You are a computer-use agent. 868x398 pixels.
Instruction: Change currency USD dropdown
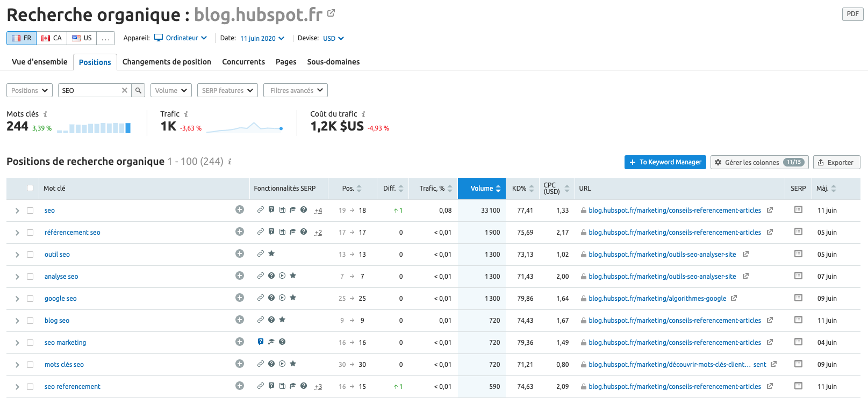point(333,38)
